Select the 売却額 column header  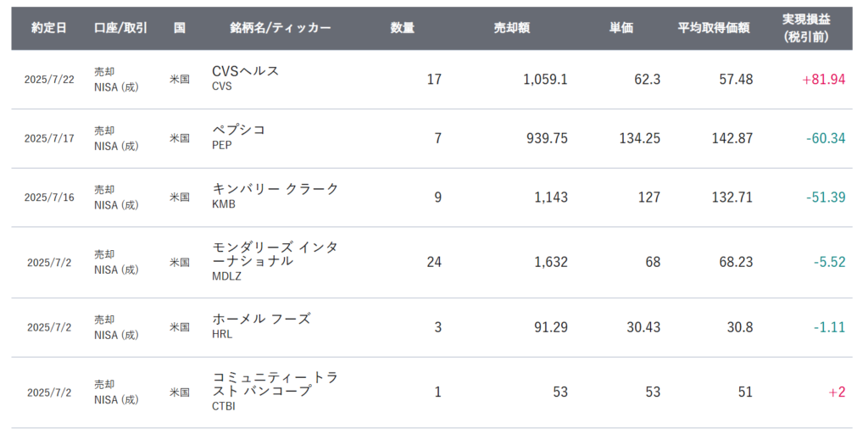pos(512,28)
